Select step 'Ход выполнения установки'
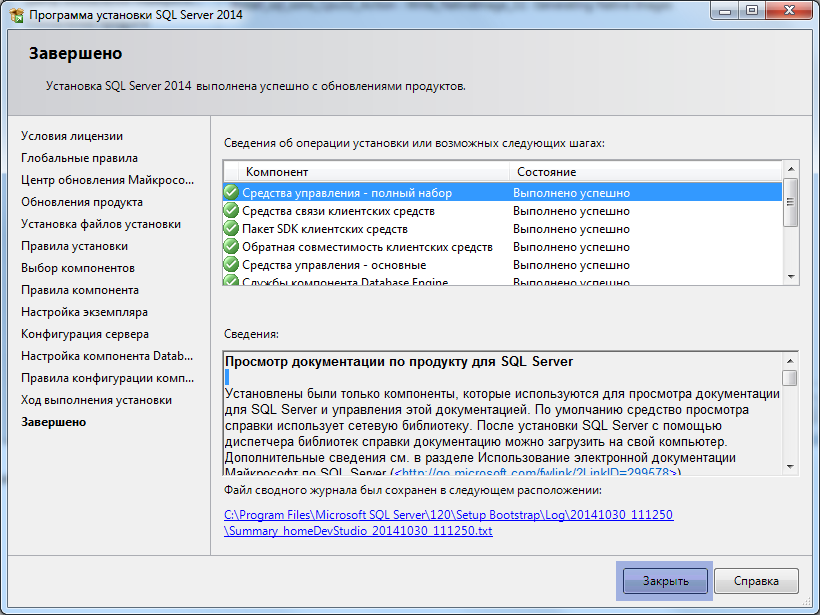820x615 pixels. 96,400
